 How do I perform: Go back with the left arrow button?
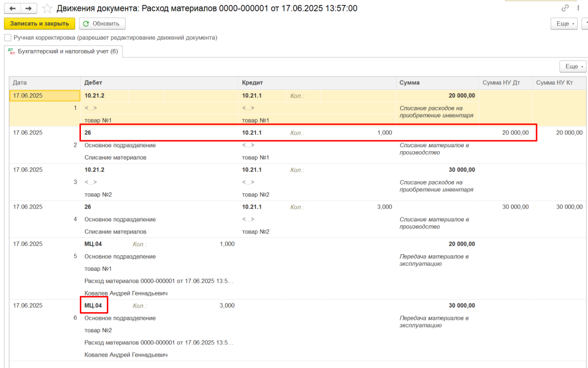(13, 9)
